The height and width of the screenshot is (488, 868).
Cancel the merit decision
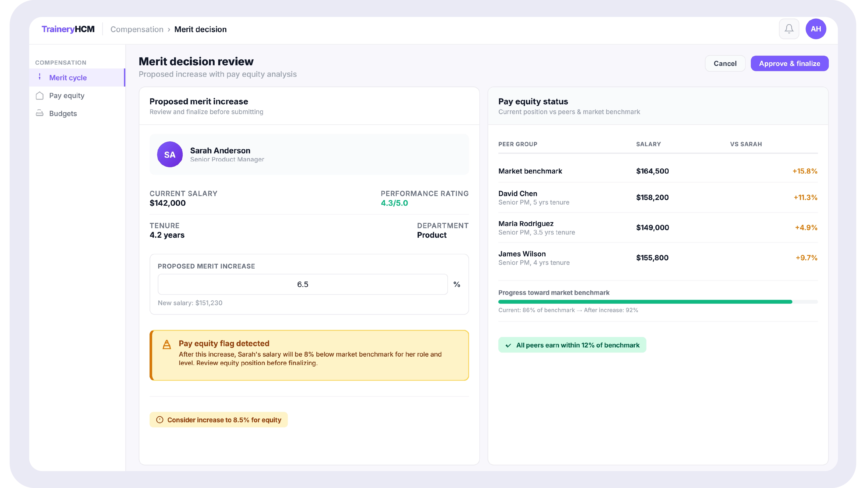725,63
